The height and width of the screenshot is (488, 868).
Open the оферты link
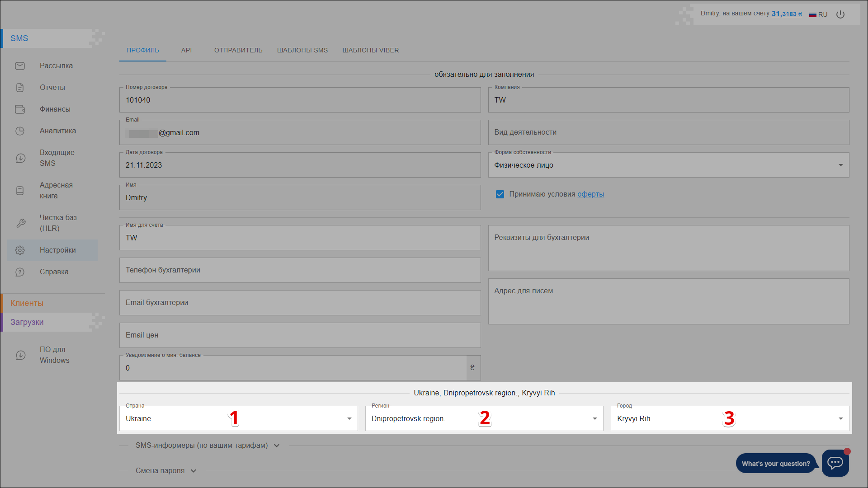tap(590, 194)
